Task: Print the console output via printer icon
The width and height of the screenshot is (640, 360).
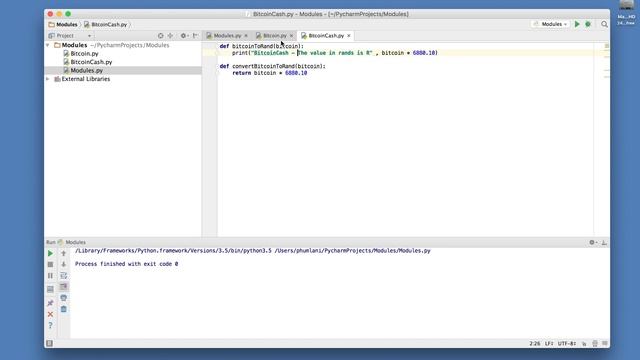Action: tap(63, 298)
